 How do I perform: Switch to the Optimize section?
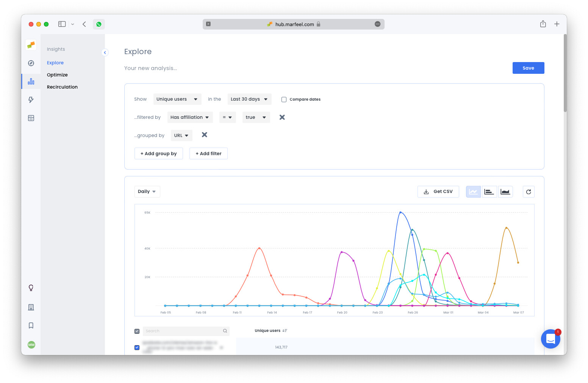57,75
